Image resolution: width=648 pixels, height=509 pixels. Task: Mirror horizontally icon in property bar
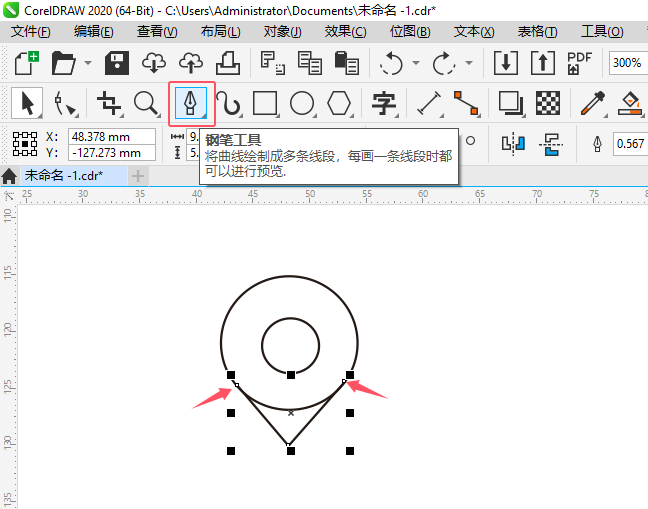click(513, 144)
